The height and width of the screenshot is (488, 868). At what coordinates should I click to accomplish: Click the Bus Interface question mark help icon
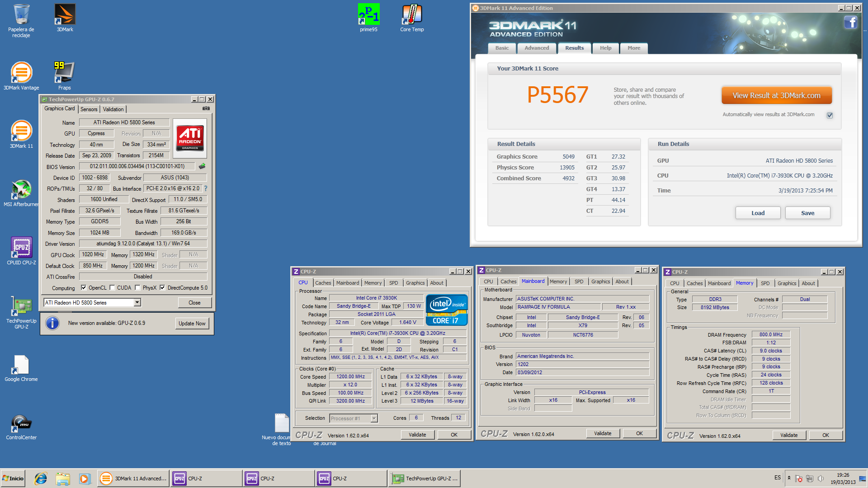tap(206, 188)
